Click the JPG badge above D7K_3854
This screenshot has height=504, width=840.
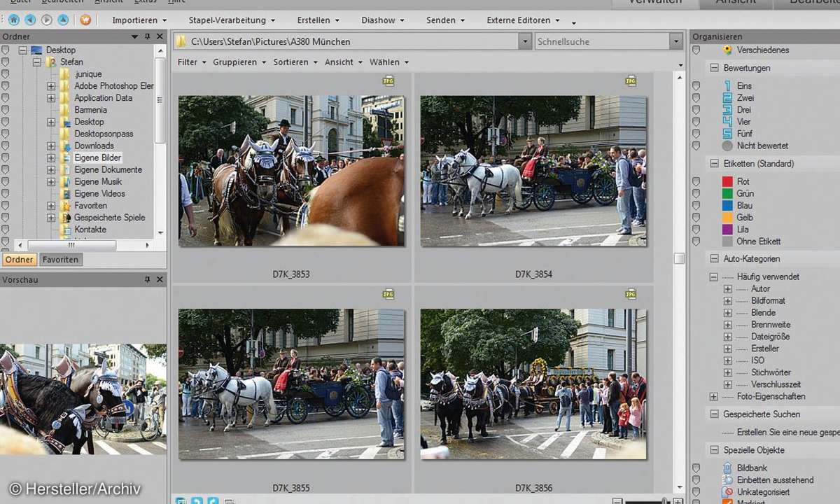631,81
